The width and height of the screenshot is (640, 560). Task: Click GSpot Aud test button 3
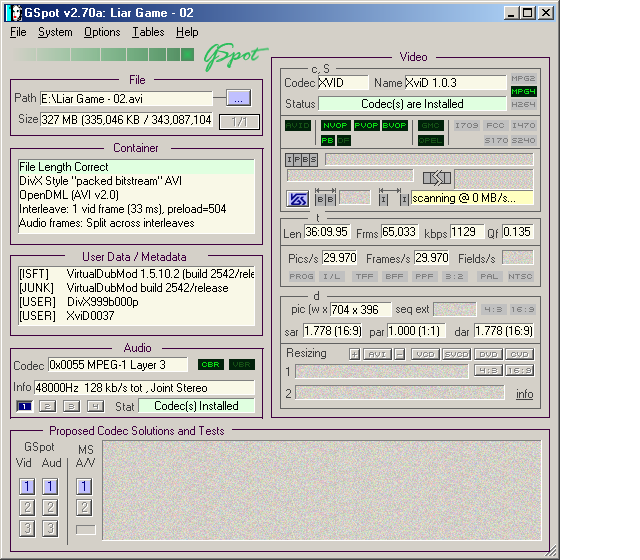[x=50, y=529]
